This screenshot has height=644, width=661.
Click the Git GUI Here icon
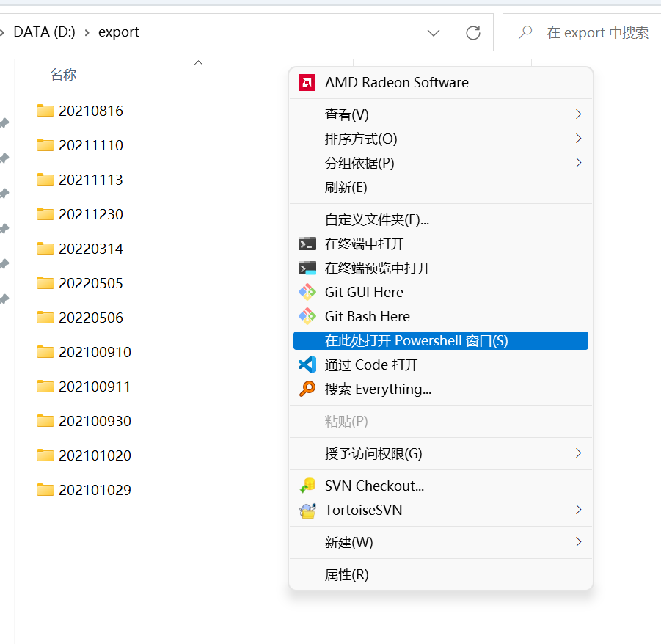(x=307, y=293)
